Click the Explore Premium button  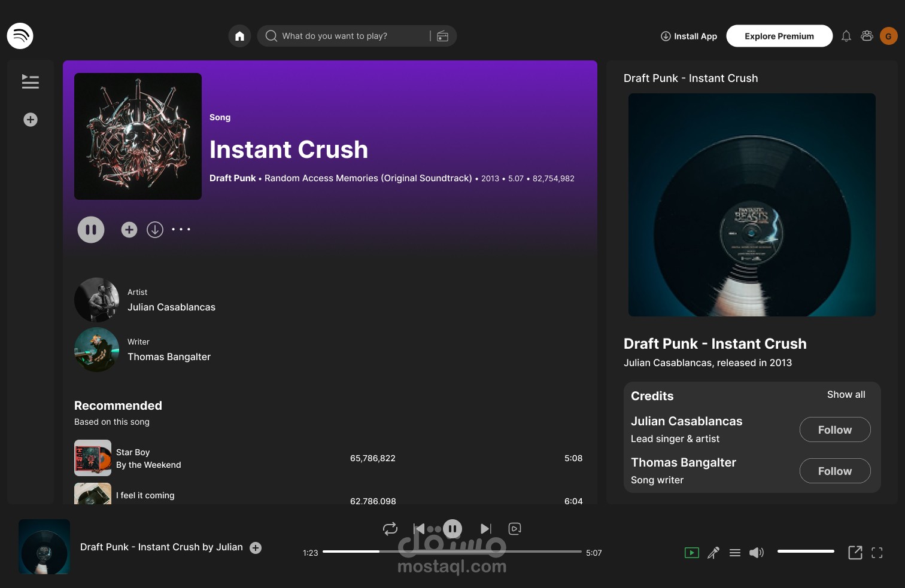[x=779, y=36]
